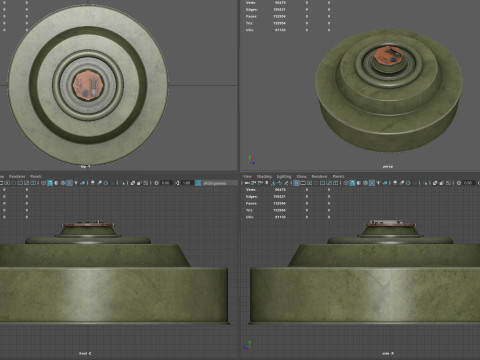Toggle X-ray mode in front view toolbar
480x360 pixels.
tap(132, 183)
